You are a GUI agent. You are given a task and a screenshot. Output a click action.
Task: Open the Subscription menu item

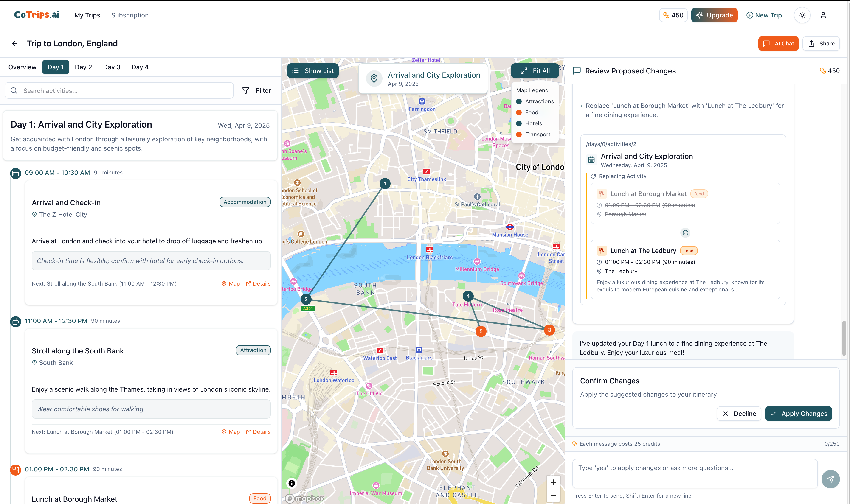[x=130, y=15]
